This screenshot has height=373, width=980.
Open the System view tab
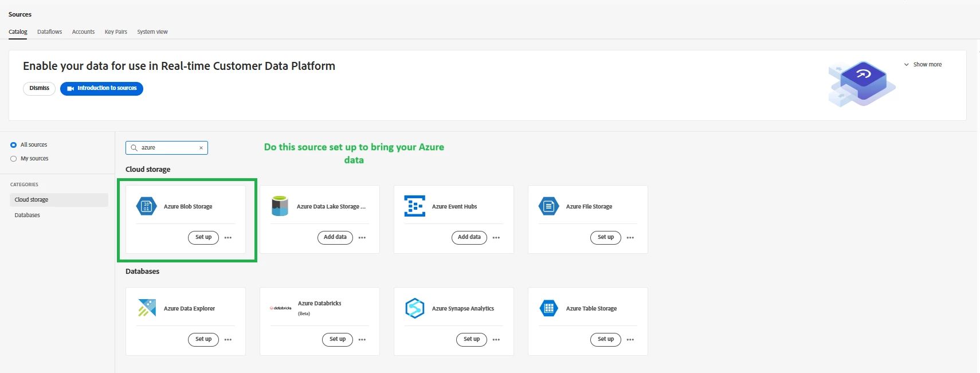tap(152, 32)
